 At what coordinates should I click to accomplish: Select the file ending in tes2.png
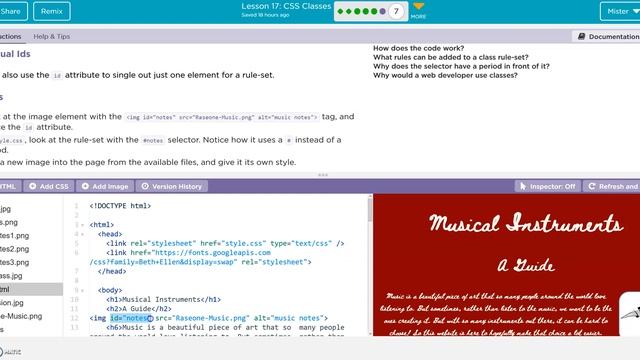click(x=15, y=249)
